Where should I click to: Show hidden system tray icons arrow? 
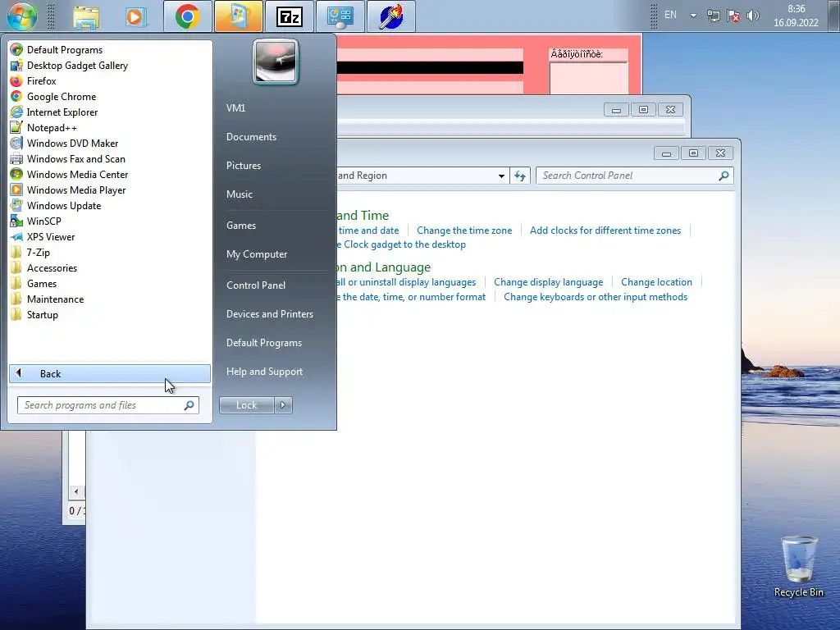click(693, 16)
